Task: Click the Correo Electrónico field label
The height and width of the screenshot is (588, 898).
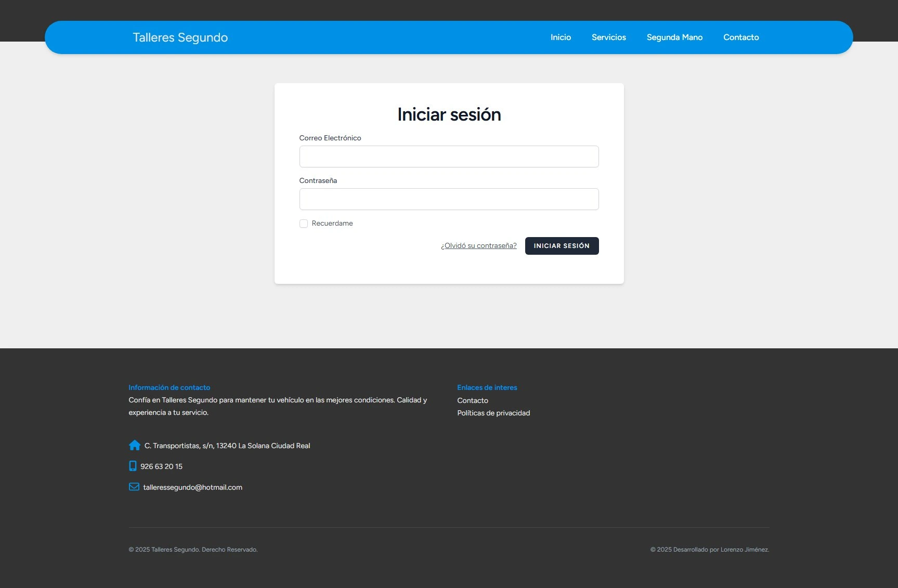Action: (330, 138)
